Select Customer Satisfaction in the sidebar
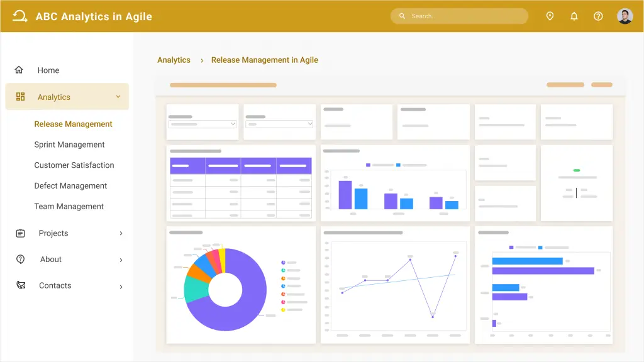 click(74, 165)
